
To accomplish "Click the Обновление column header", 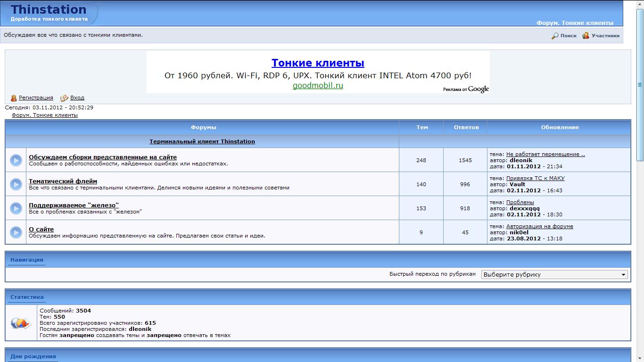I will click(560, 127).
